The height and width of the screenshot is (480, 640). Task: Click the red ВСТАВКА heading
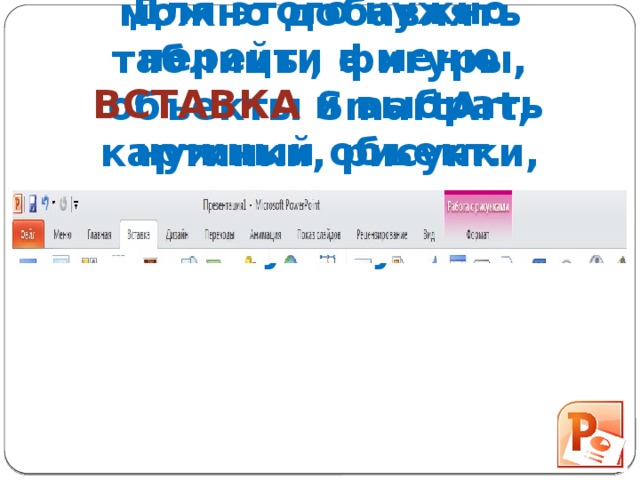click(197, 105)
